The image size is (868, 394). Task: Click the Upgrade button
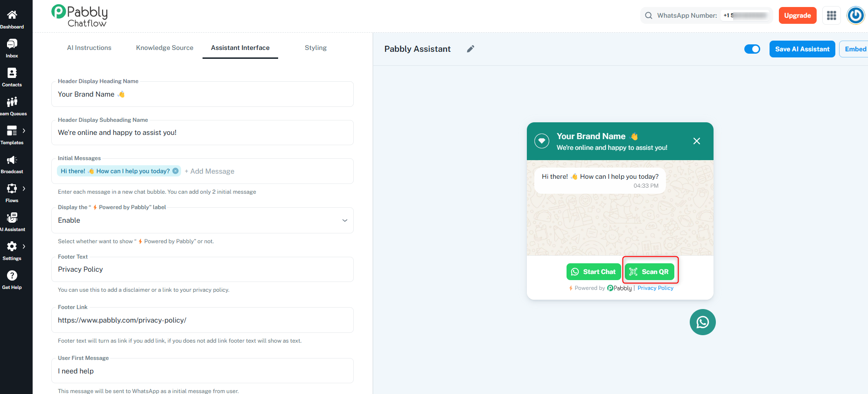tap(798, 15)
